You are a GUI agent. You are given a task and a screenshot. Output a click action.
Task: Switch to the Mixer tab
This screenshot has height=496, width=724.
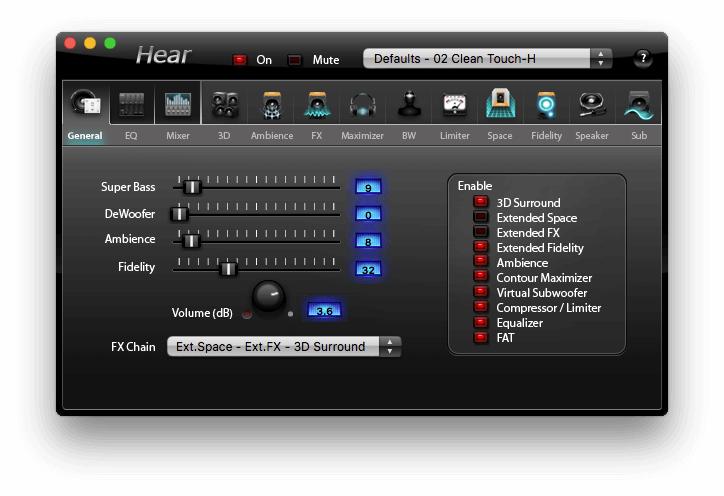pos(178,105)
